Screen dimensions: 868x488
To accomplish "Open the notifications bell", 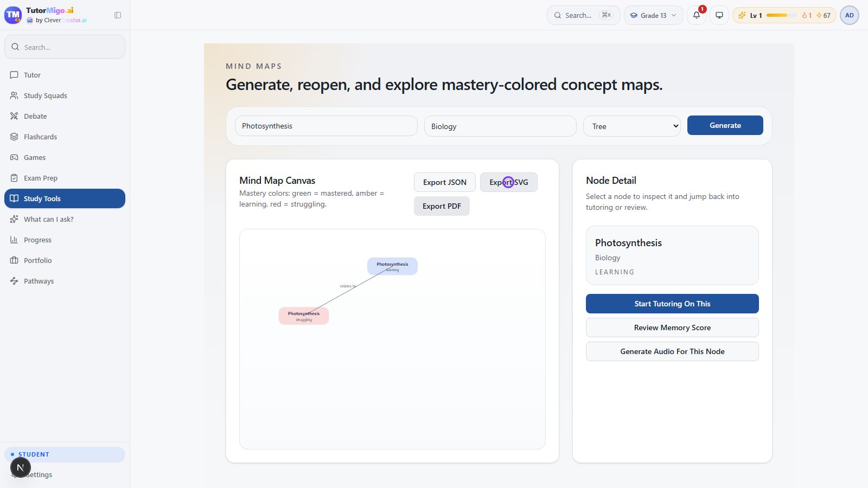I will [697, 15].
